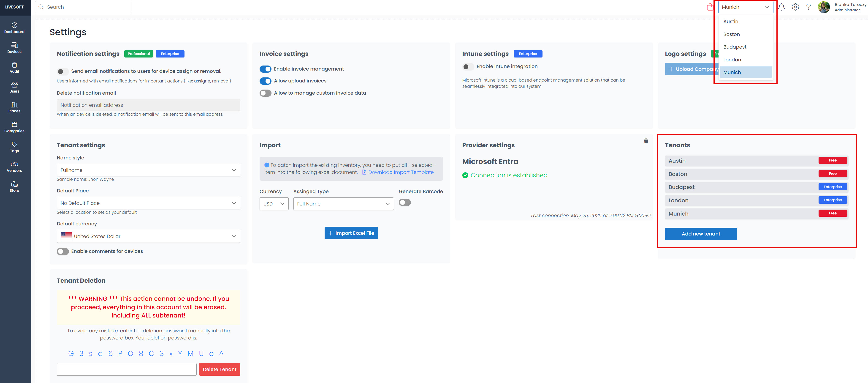868x383 pixels.
Task: Open the Store sidebar icon
Action: [14, 184]
